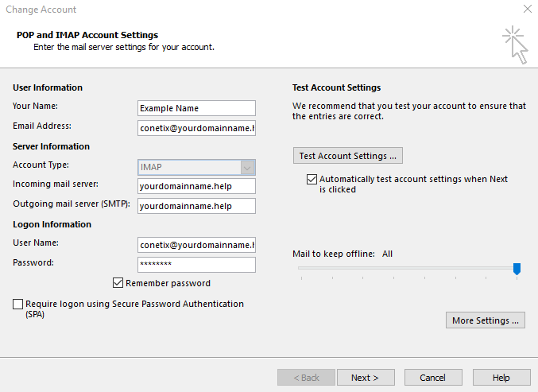Open More Settings dialog
Viewport: 538px width, 392px height.
pyautogui.click(x=486, y=320)
